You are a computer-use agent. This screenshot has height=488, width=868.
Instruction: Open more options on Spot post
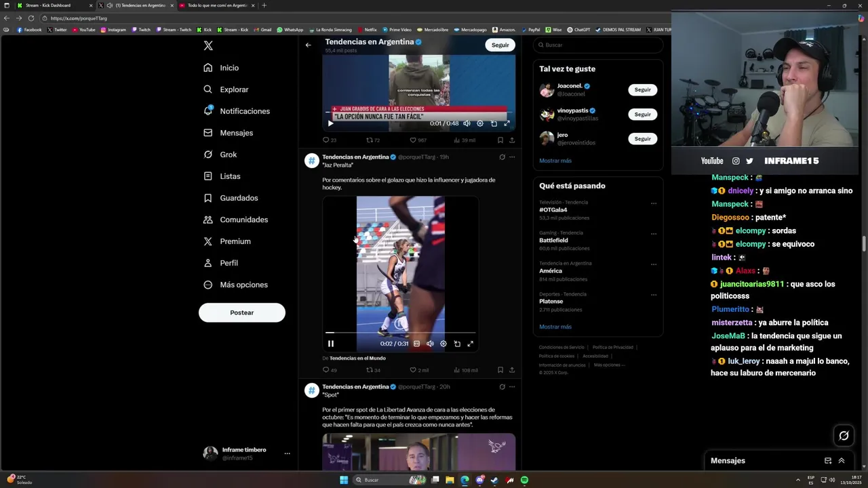coord(512,386)
